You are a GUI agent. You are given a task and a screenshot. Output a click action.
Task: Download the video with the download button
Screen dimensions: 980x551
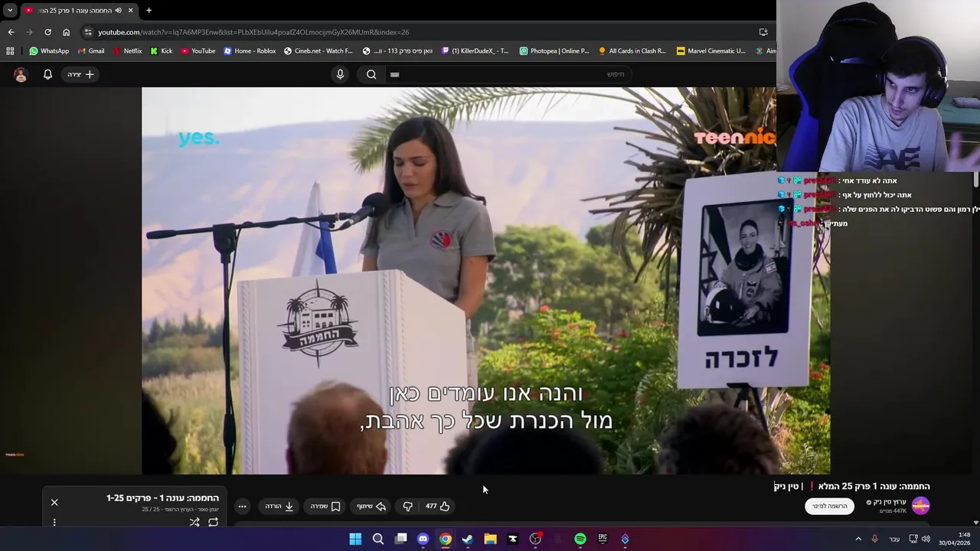[279, 506]
